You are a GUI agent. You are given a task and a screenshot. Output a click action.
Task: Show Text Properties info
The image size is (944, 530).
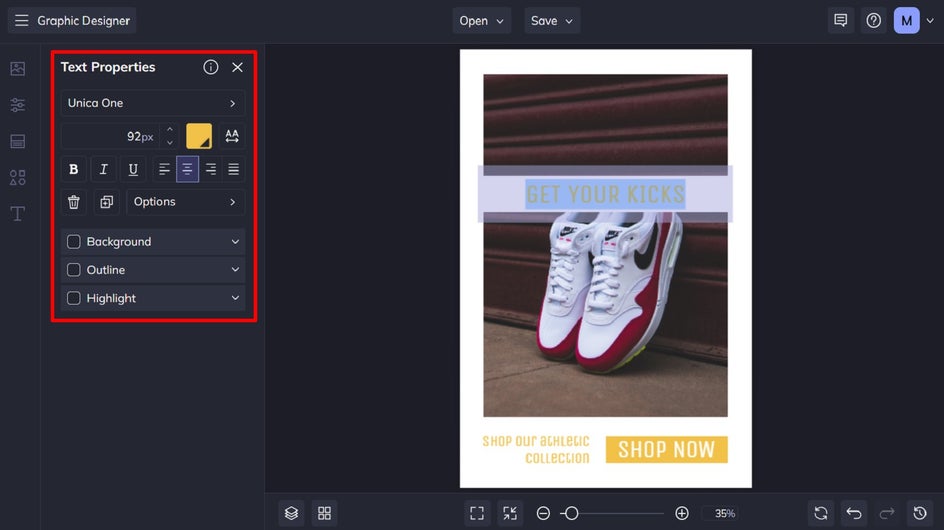pos(210,67)
